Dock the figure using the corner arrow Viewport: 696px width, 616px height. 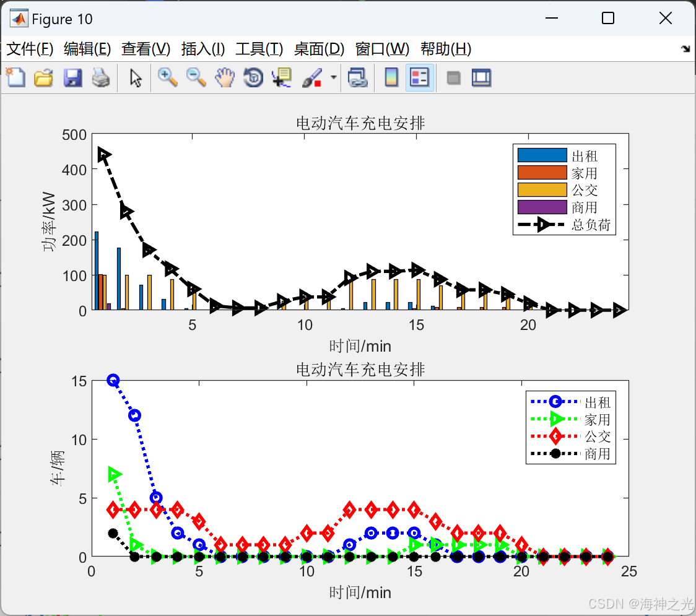[686, 49]
